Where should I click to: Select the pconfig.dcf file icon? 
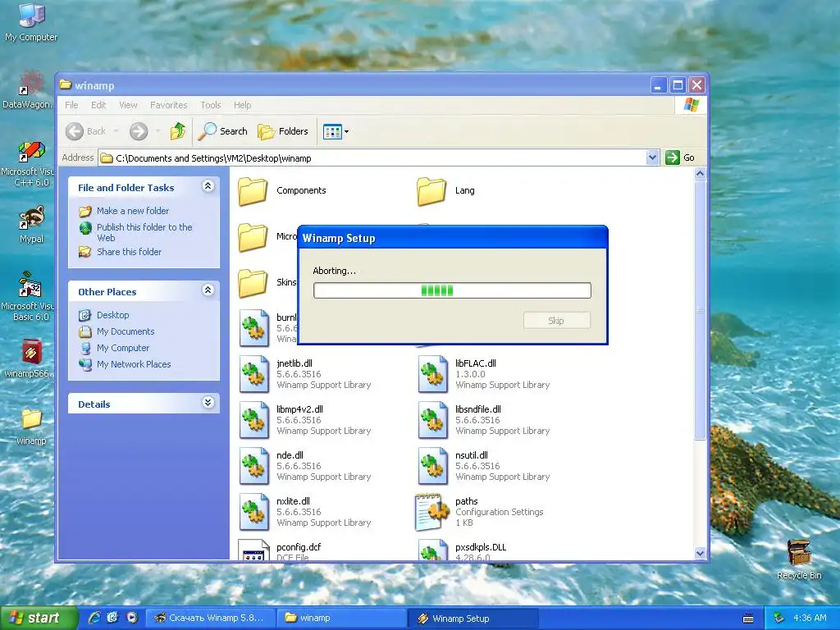coord(254,550)
